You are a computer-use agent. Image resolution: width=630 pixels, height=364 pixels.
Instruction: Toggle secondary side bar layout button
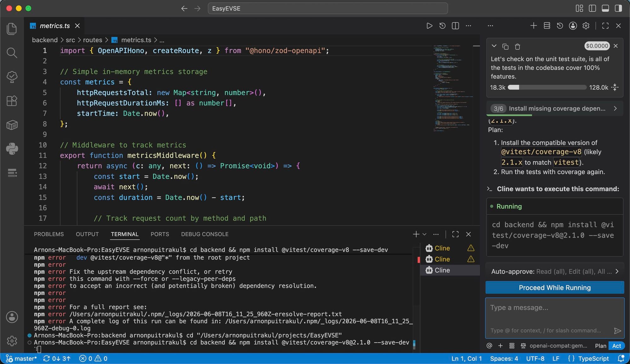point(618,8)
